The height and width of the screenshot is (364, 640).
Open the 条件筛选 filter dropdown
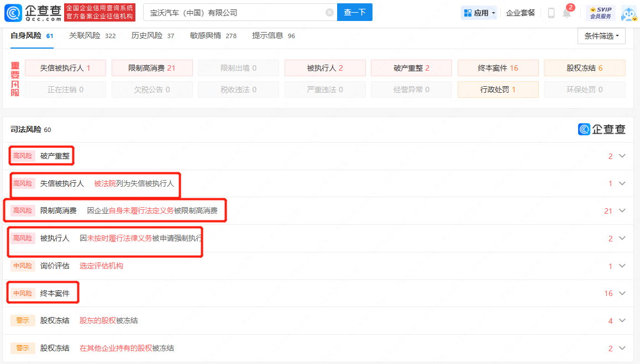[x=601, y=36]
